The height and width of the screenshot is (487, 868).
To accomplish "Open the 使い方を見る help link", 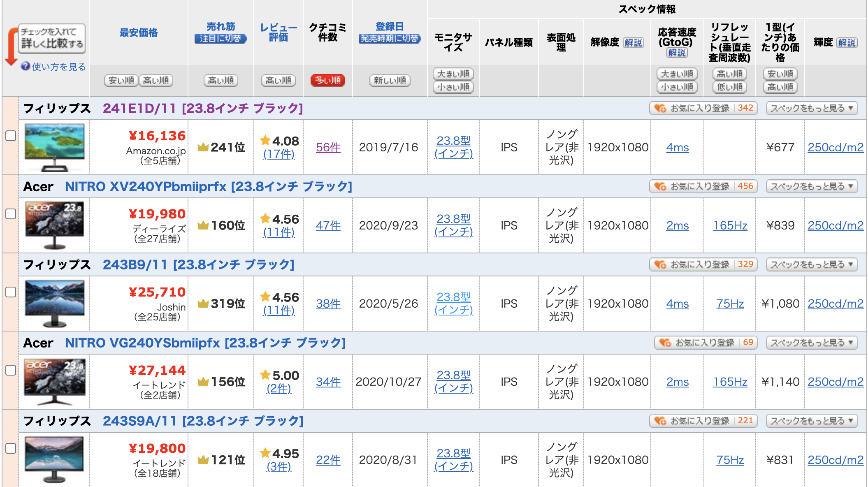I will [x=58, y=67].
